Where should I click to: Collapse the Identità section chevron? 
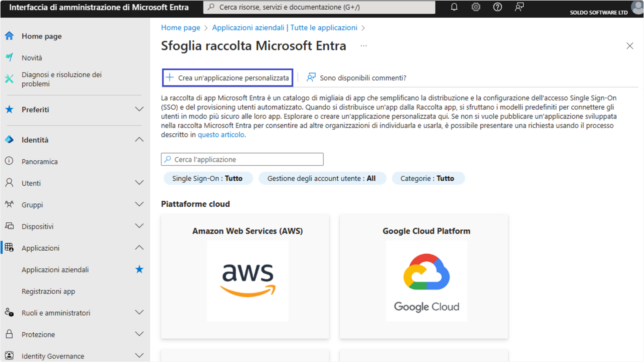coord(139,140)
